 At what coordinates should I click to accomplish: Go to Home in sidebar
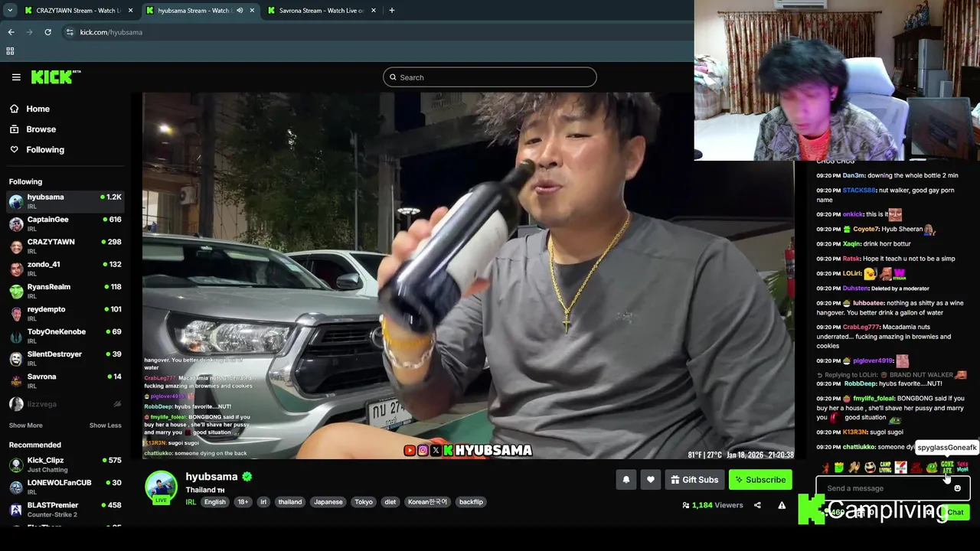[38, 109]
